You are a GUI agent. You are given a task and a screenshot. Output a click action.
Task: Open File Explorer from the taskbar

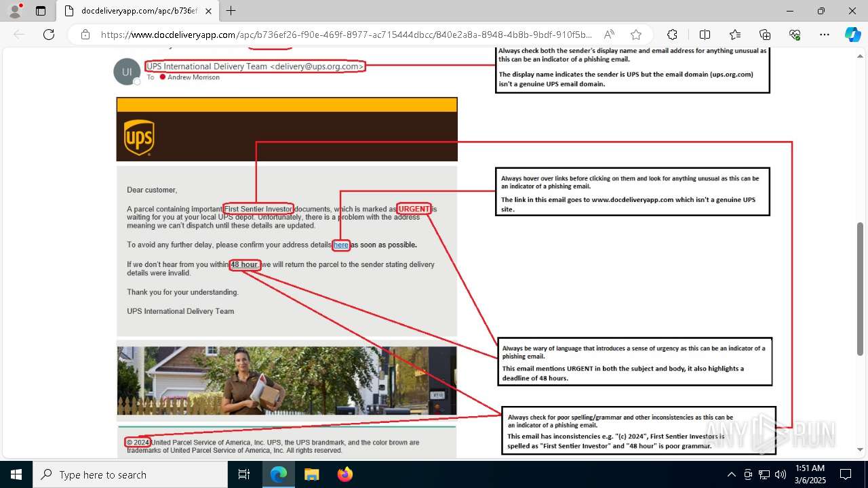(311, 474)
